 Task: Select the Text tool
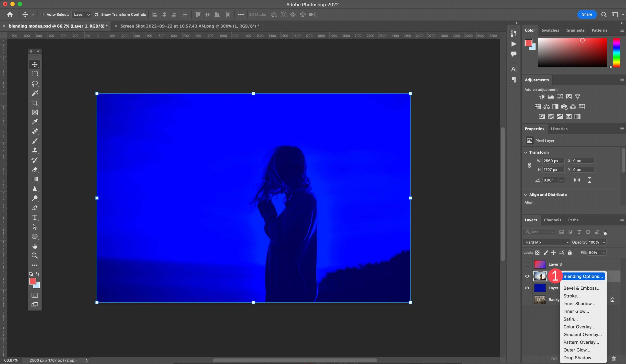35,217
